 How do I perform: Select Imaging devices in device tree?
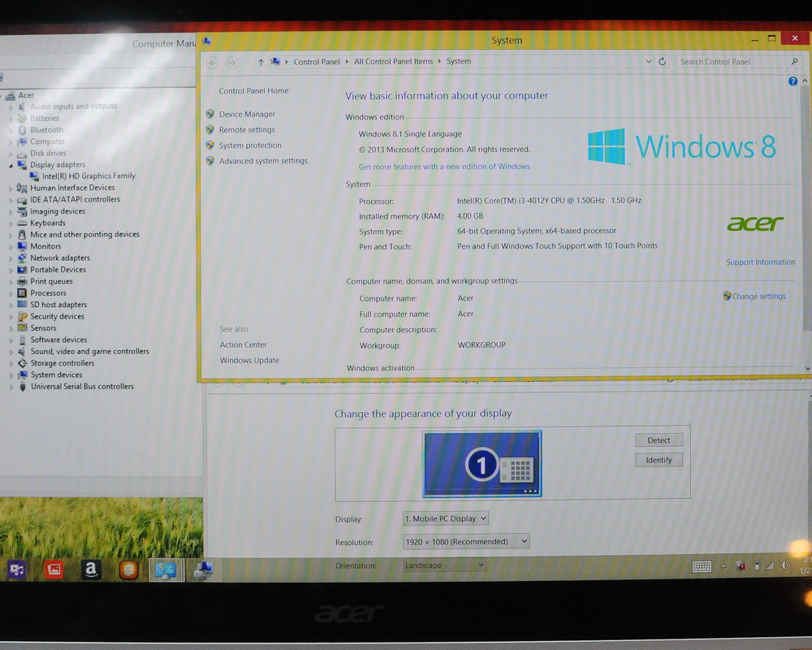(58, 211)
